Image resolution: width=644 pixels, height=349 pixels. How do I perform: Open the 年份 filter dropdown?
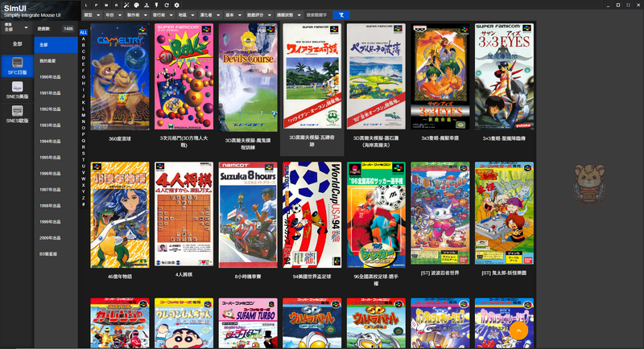point(114,14)
